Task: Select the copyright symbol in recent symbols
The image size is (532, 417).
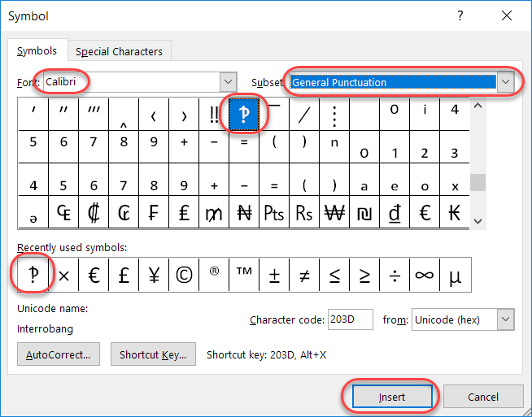Action: pyautogui.click(x=184, y=276)
